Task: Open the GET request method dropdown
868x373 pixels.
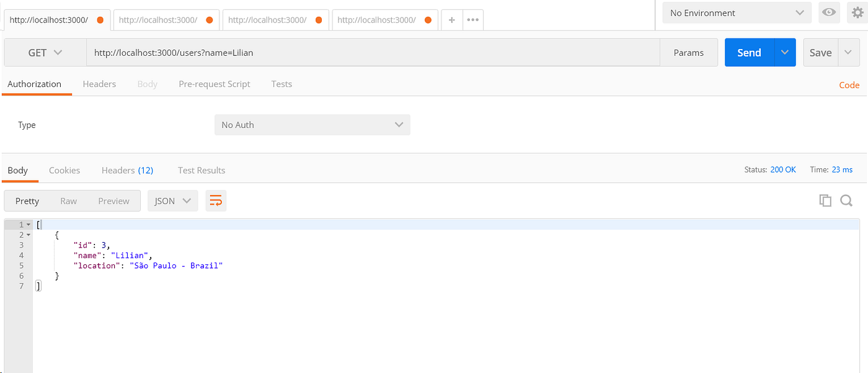Action: [44, 52]
